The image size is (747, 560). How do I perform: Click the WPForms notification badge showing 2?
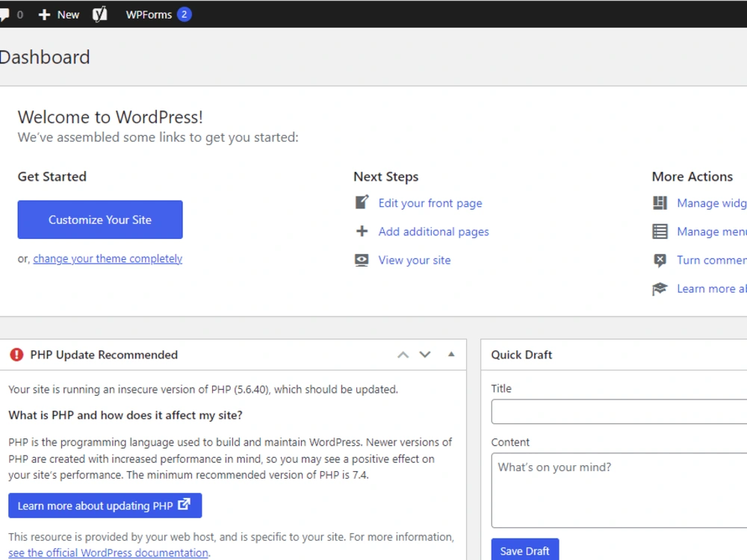tap(184, 14)
